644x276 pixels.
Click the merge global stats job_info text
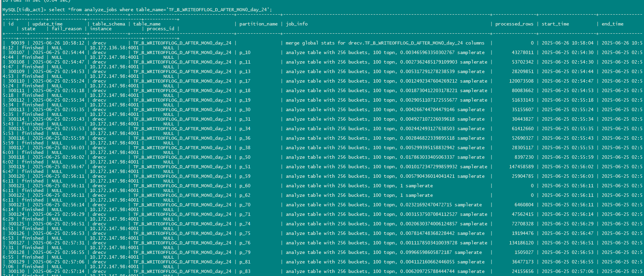(x=385, y=43)
